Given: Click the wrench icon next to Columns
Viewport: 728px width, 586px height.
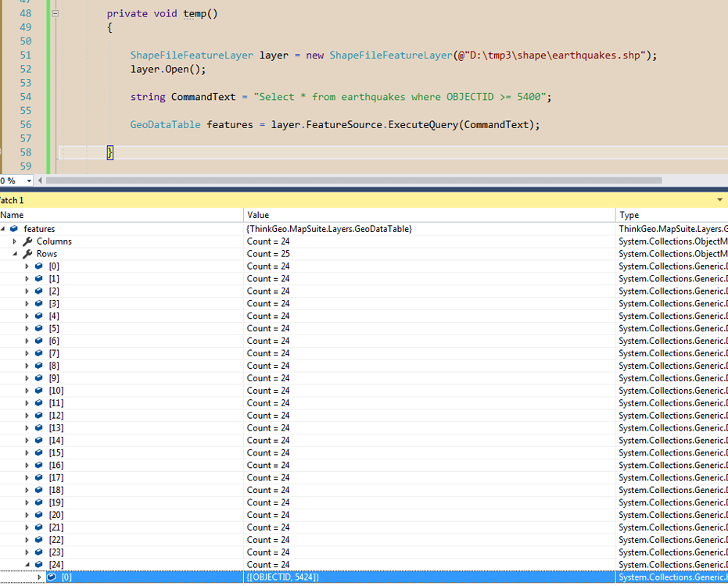Looking at the screenshot, I should point(27,241).
